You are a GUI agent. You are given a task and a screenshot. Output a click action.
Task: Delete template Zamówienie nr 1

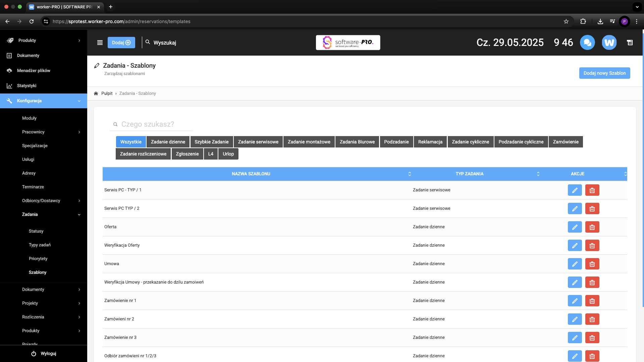[592, 301]
